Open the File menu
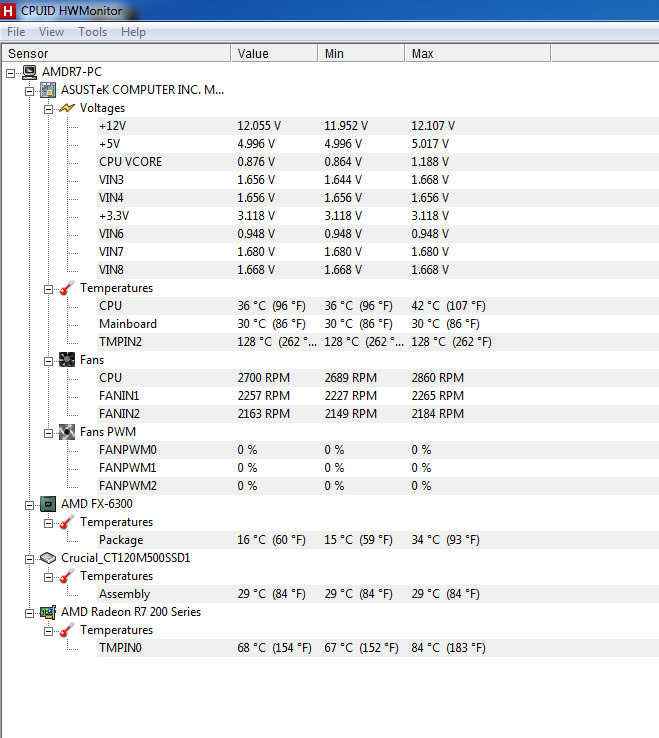The height and width of the screenshot is (738, 659). [16, 32]
